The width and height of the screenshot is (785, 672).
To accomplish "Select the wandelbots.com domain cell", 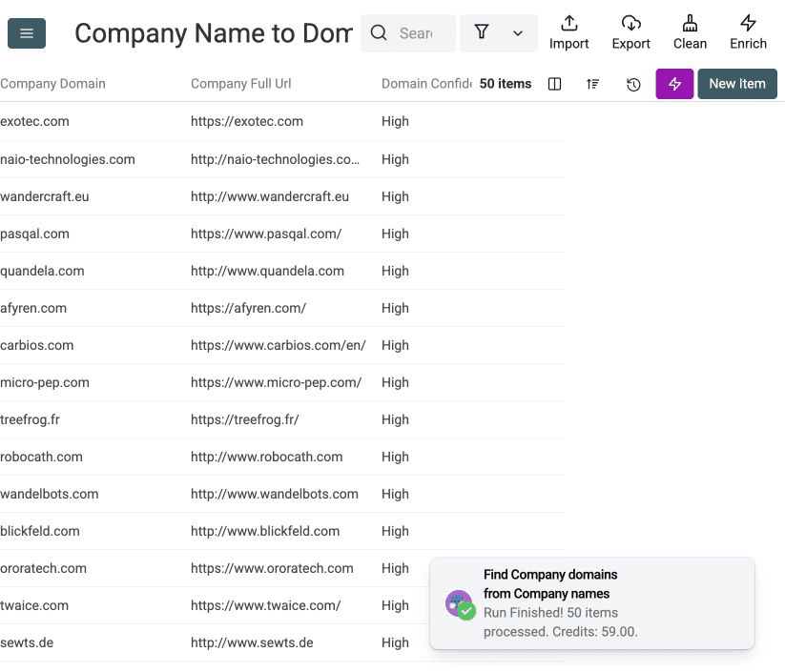I will 49,494.
